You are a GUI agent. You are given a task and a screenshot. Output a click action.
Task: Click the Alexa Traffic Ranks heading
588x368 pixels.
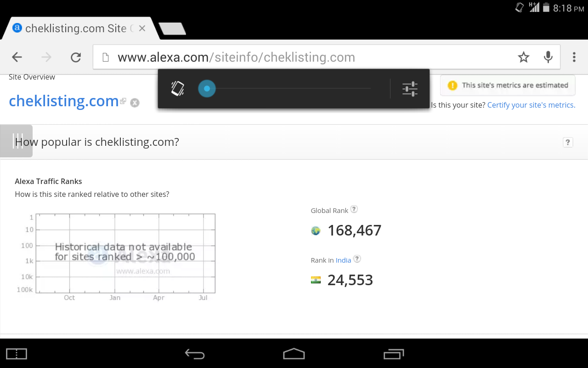pos(48,181)
